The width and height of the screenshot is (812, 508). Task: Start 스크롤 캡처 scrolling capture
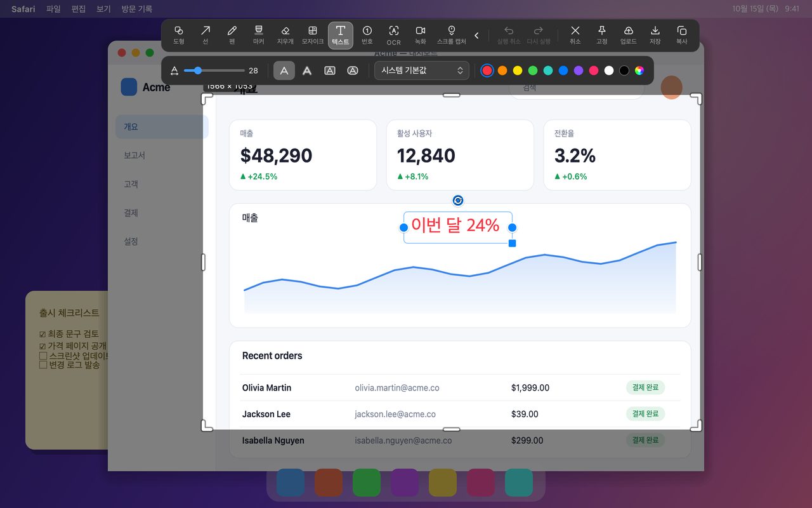click(452, 35)
